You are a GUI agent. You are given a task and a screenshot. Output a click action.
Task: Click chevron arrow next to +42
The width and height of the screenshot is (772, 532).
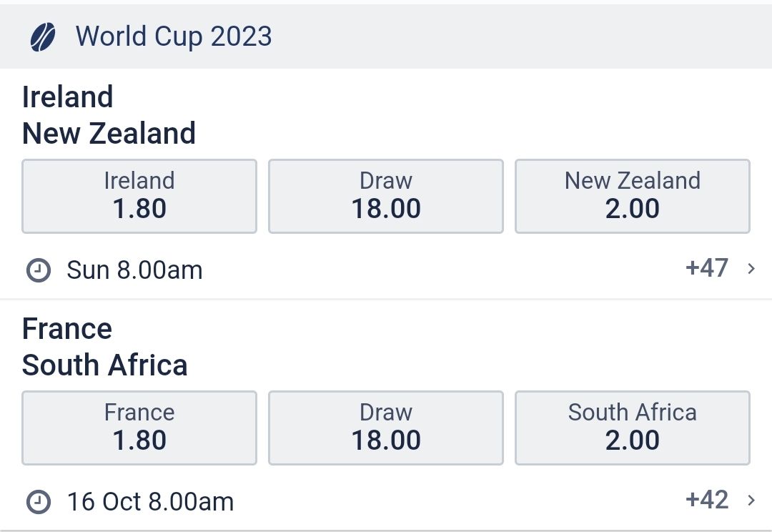(x=751, y=501)
